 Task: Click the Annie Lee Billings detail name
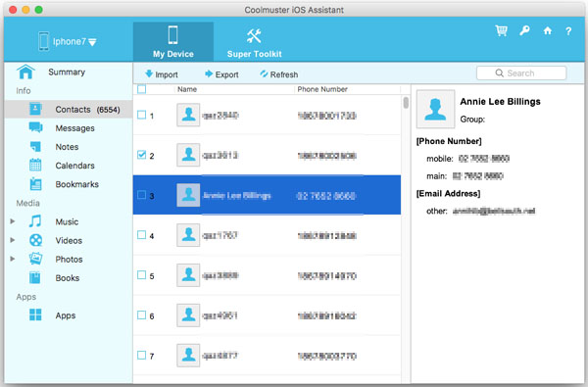pyautogui.click(x=500, y=102)
